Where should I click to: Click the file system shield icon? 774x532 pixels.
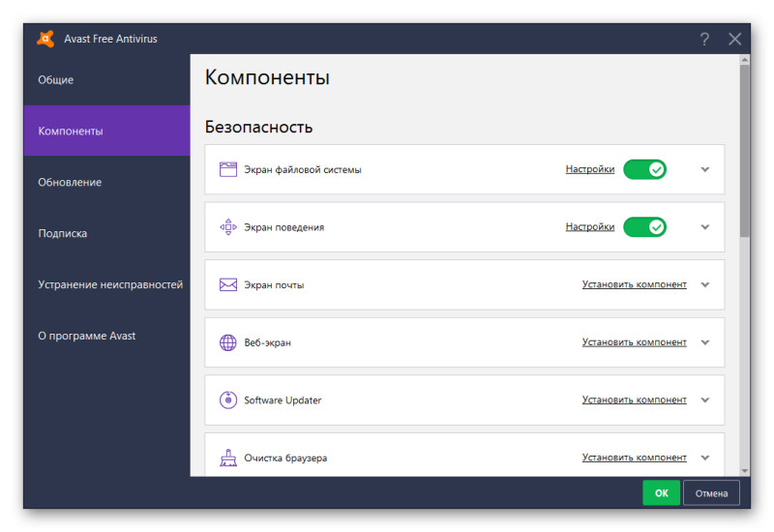228,169
